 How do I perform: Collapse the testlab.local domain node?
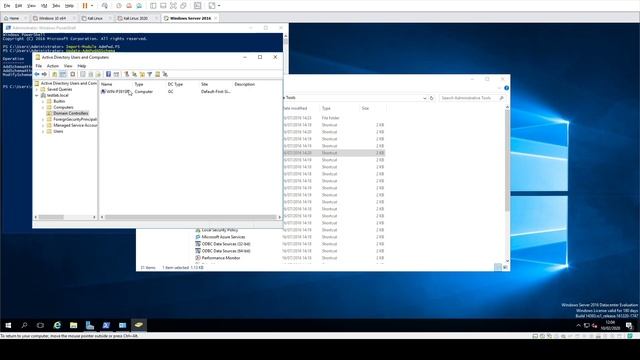[37, 96]
